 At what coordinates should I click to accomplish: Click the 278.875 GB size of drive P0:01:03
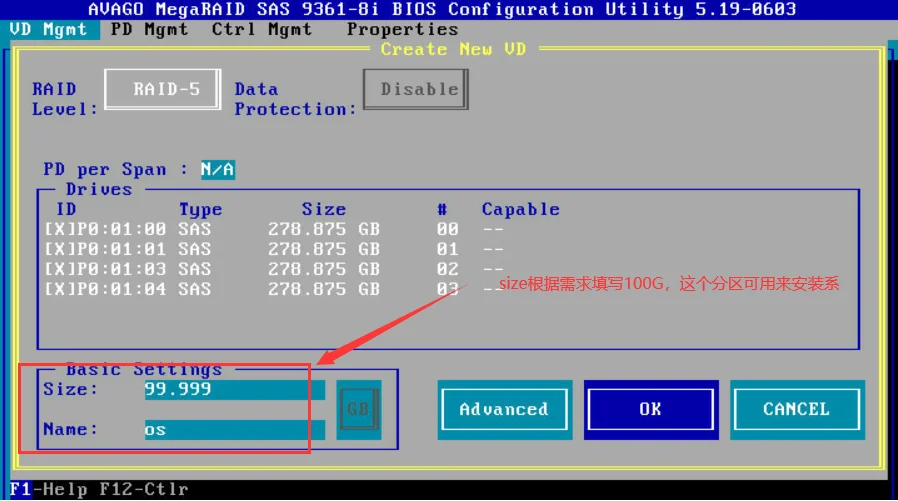[x=324, y=269]
